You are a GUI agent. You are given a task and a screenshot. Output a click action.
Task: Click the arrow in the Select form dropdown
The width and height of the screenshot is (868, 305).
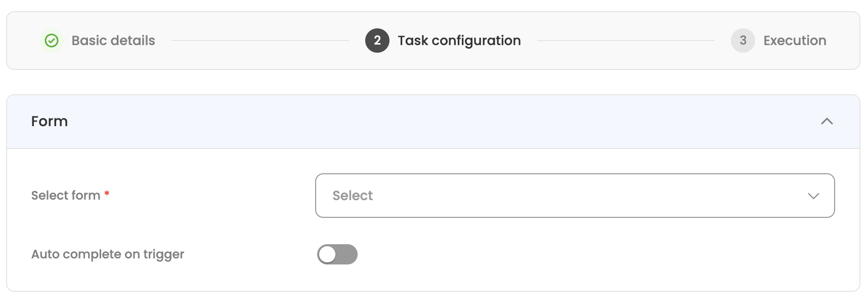pos(813,196)
